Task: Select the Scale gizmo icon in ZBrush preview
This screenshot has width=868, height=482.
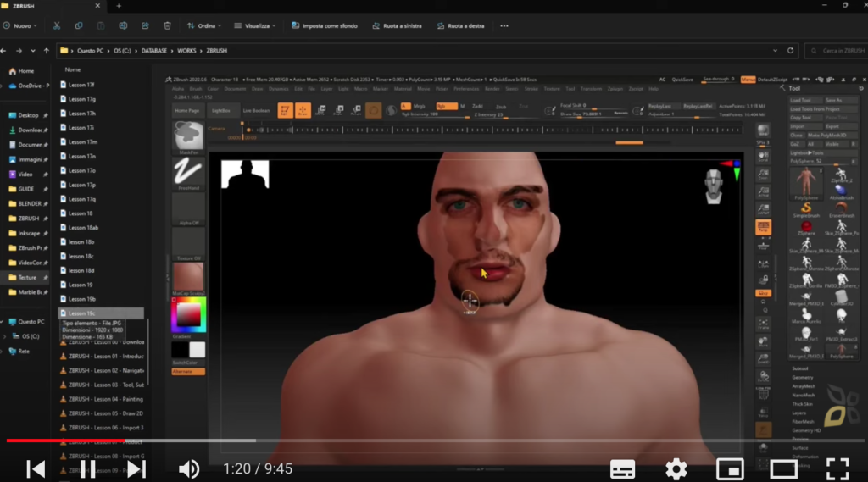Action: (x=339, y=110)
